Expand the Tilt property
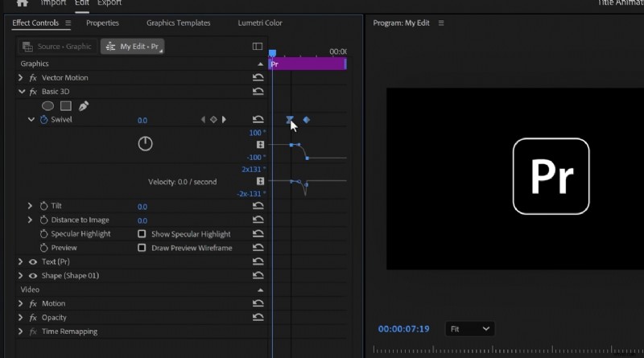 (x=30, y=206)
